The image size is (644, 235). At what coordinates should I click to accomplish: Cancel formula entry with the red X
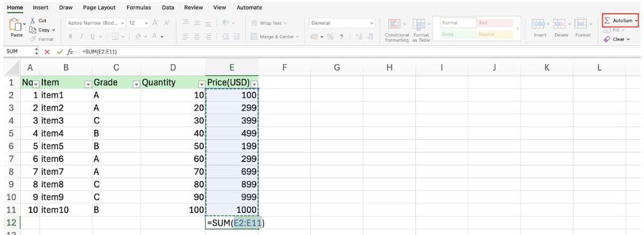coord(47,51)
